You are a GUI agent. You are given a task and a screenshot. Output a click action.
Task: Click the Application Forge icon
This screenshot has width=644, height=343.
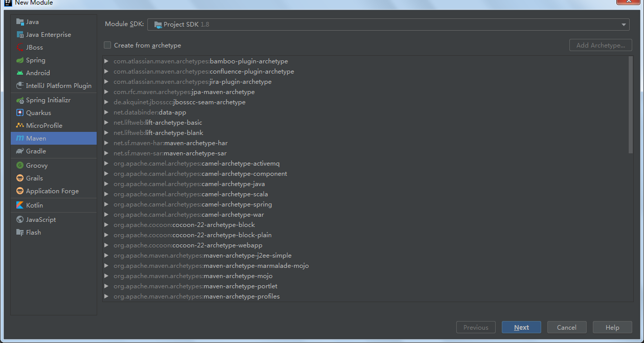tap(20, 191)
